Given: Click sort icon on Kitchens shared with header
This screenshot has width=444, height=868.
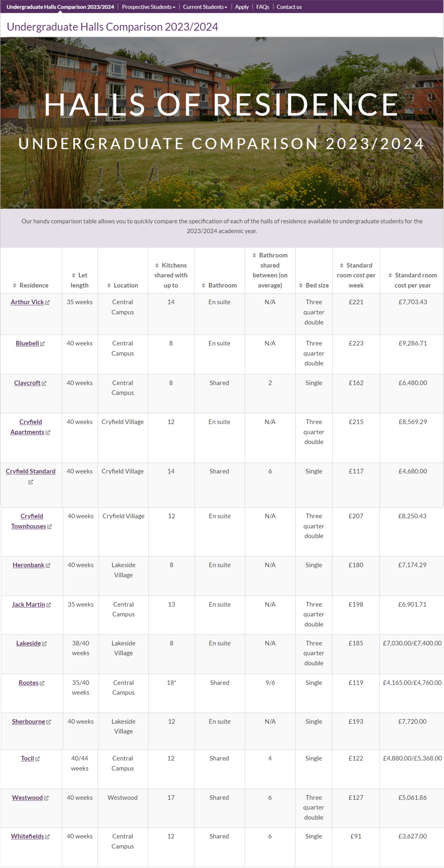Looking at the screenshot, I should pos(157,266).
